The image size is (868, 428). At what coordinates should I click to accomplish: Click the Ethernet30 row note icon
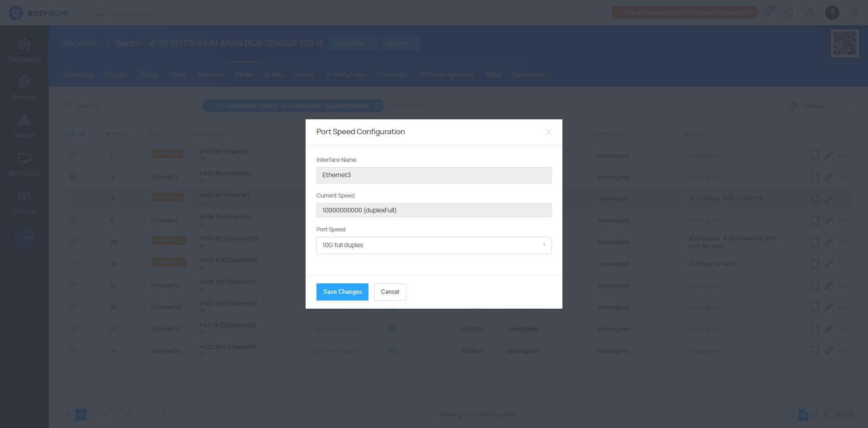[815, 264]
